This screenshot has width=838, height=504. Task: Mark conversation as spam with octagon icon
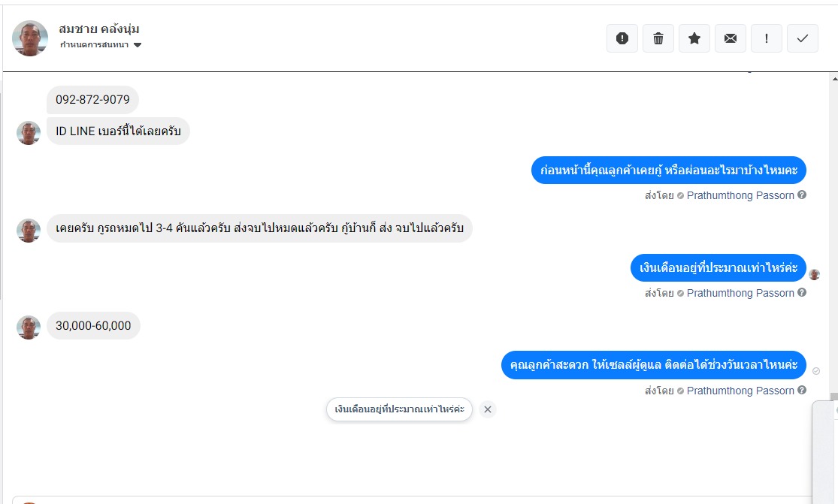(x=622, y=38)
